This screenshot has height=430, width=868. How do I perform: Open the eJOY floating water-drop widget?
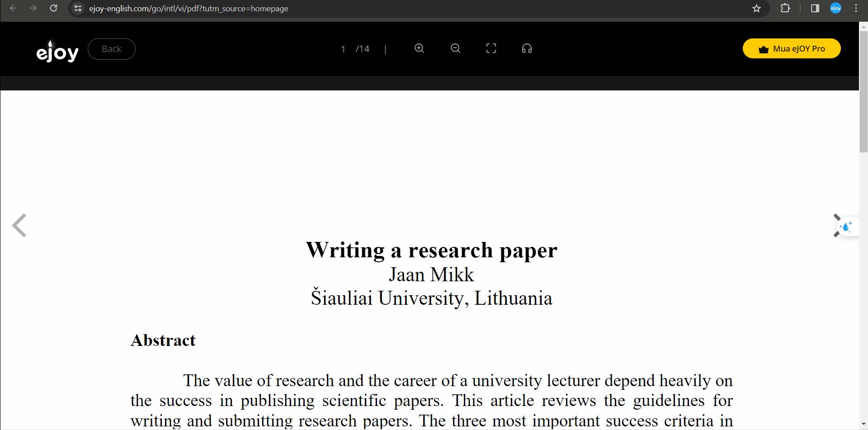(x=847, y=226)
